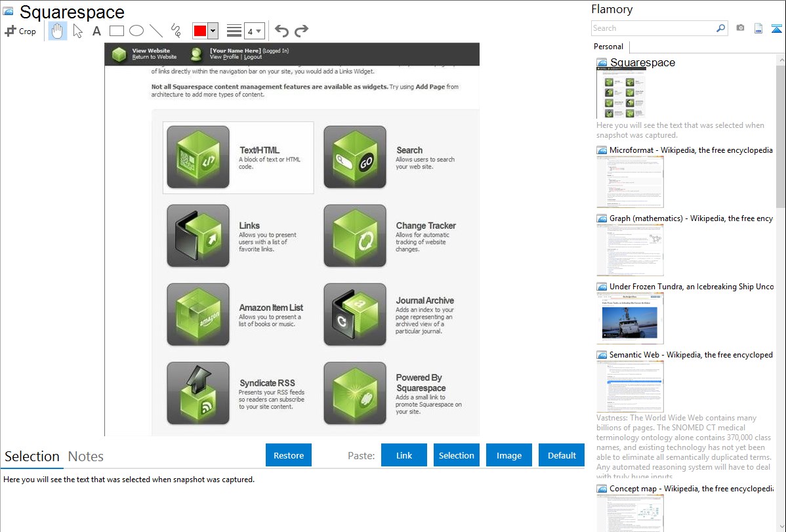Open the Microformat Wikipedia snapshot thumbnail
This screenshot has height=532, width=786.
coord(630,182)
